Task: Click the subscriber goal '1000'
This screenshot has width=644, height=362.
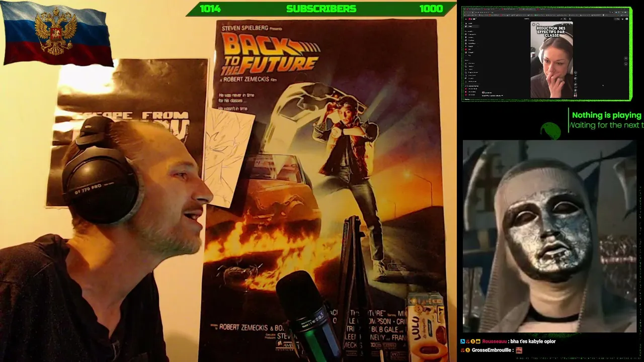Action: (431, 9)
